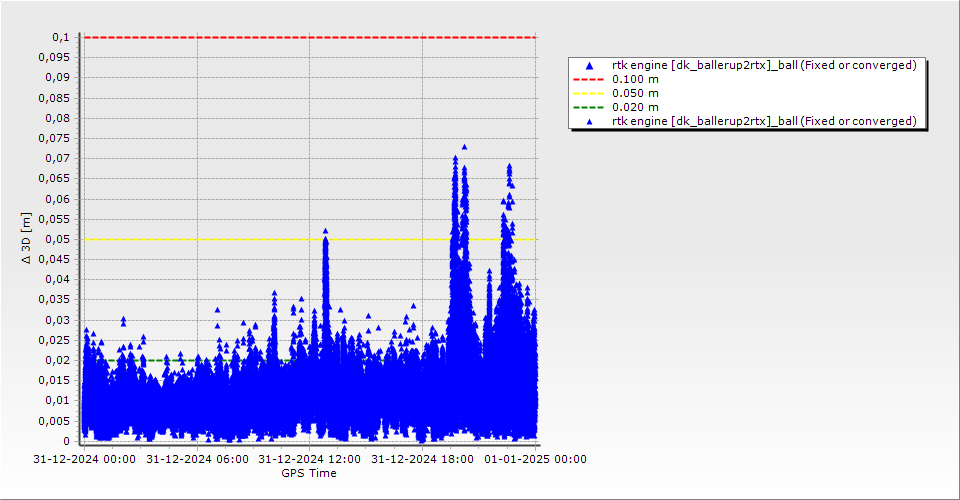This screenshot has height=500, width=960.
Task: Click the '0,055' y-axis tick label
Action: 54,219
